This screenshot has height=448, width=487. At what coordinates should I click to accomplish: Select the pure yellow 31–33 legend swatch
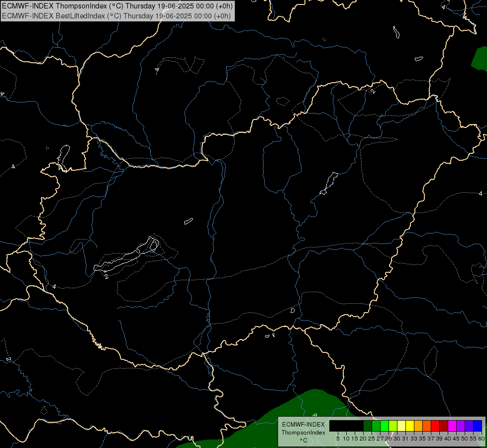tap(410, 426)
